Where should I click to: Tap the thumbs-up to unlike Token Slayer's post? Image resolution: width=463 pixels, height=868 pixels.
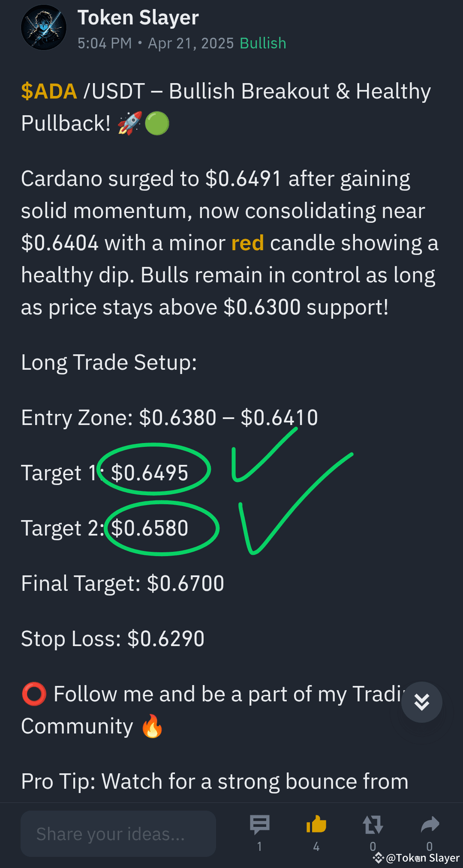pyautogui.click(x=316, y=823)
